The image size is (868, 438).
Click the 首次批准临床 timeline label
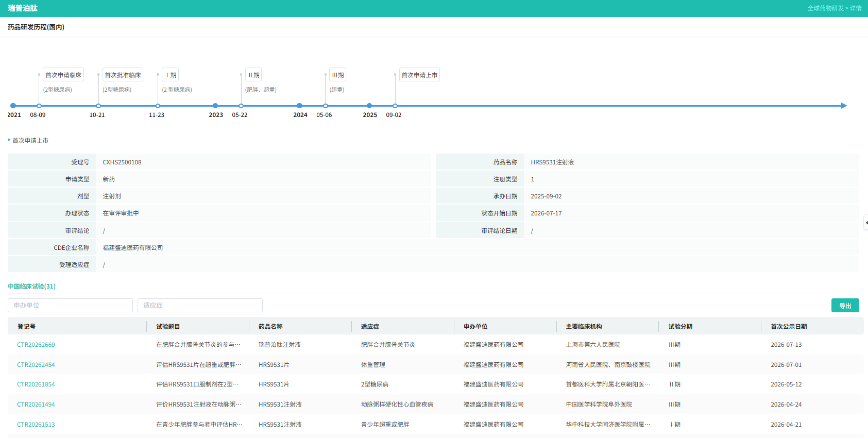[123, 75]
